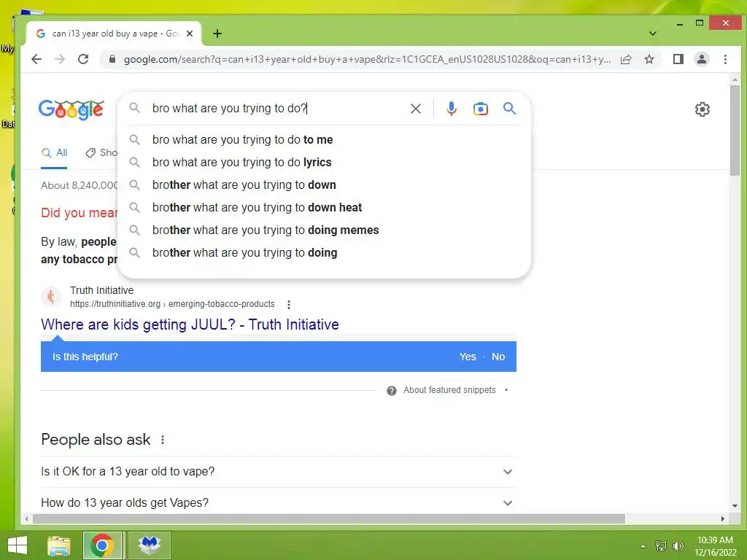Open File Explorer from the taskbar

coord(59,545)
